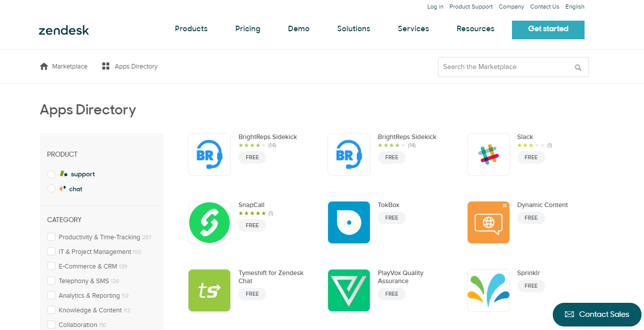Open the TokBox app logo
Image resolution: width=644 pixels, height=330 pixels.
point(349,222)
